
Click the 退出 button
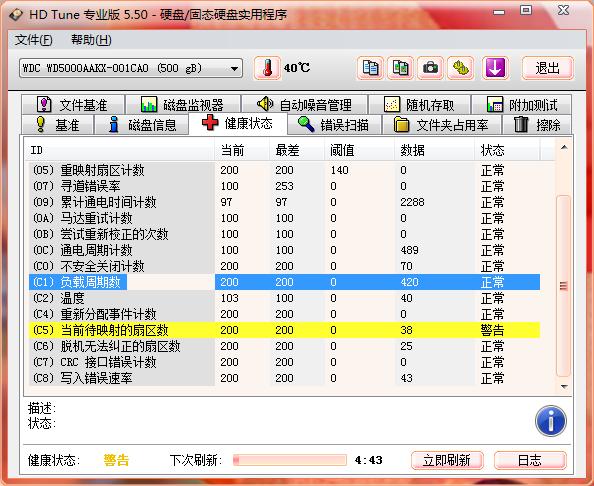point(547,68)
